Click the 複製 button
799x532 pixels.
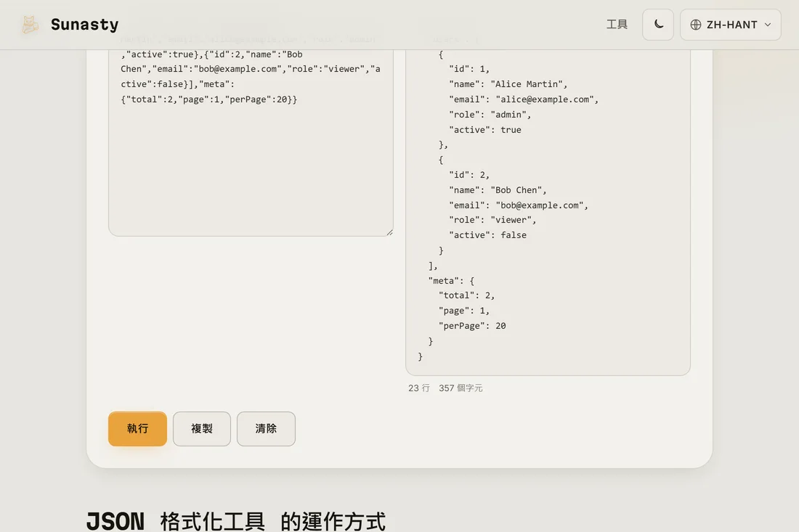click(202, 429)
